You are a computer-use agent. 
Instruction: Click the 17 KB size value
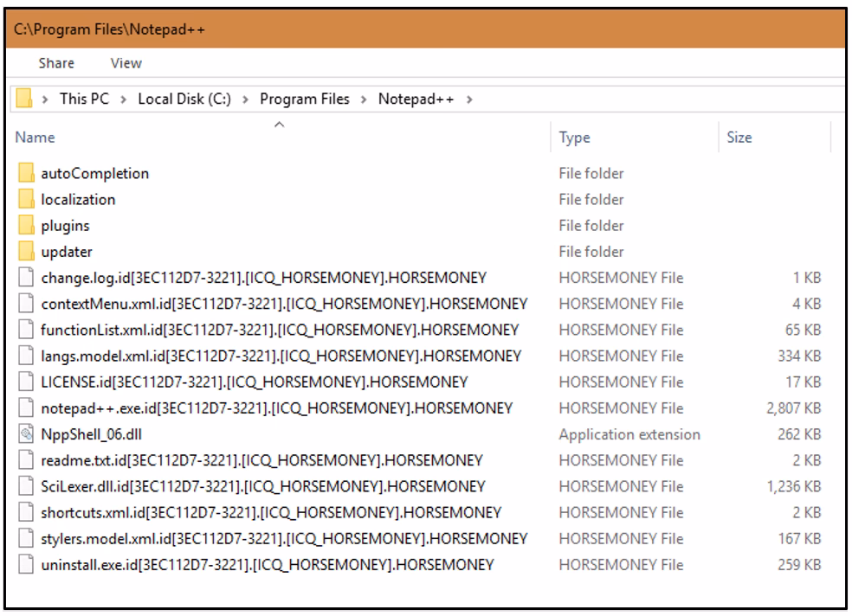coord(804,382)
